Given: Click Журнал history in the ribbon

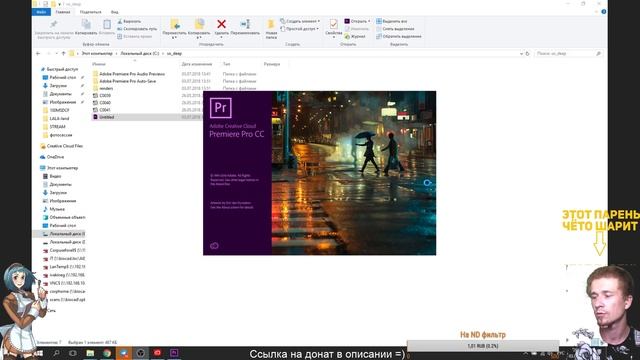Looking at the screenshot, I should pyautogui.click(x=355, y=37).
